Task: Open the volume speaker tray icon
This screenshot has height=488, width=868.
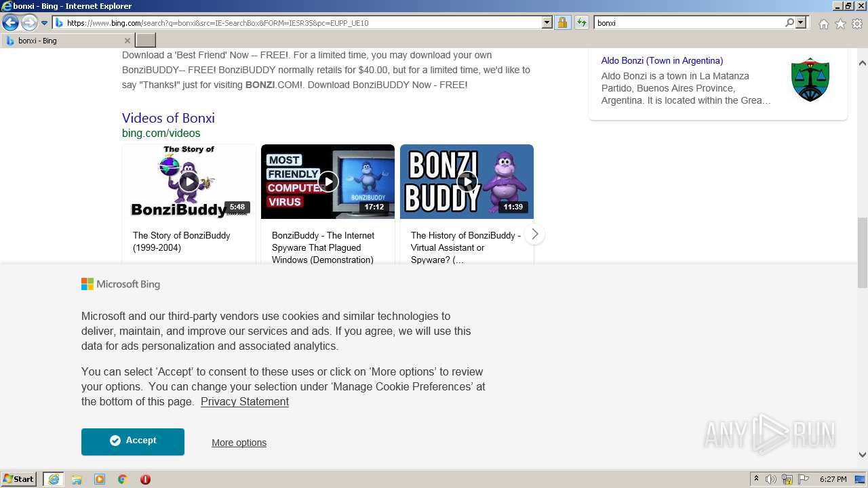Action: click(x=771, y=479)
